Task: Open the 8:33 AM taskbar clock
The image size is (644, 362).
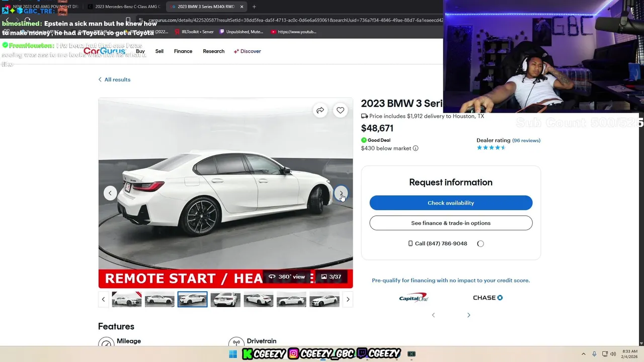Action: click(x=629, y=354)
